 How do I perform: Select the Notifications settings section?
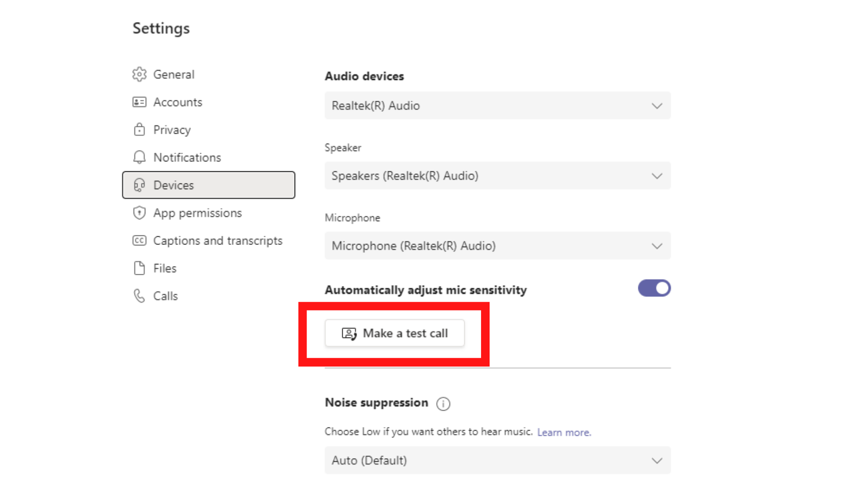(x=187, y=158)
